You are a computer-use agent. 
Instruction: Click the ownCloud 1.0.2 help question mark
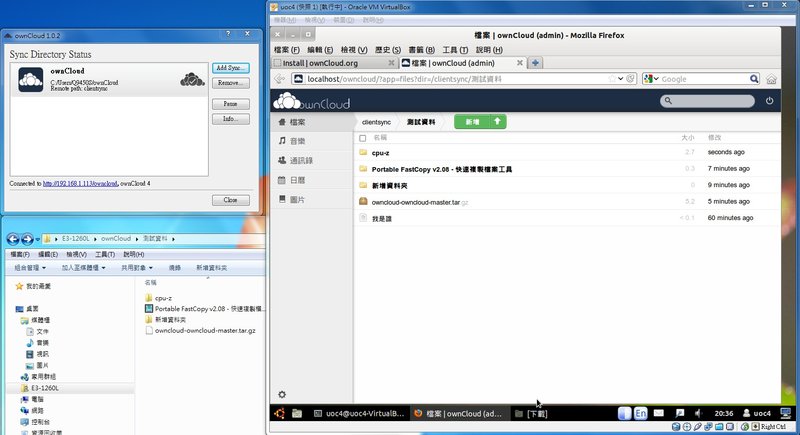(228, 34)
